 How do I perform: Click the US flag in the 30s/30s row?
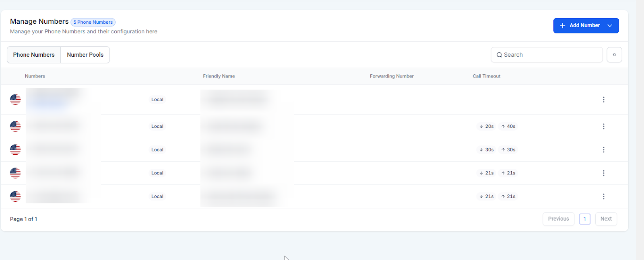pos(15,149)
